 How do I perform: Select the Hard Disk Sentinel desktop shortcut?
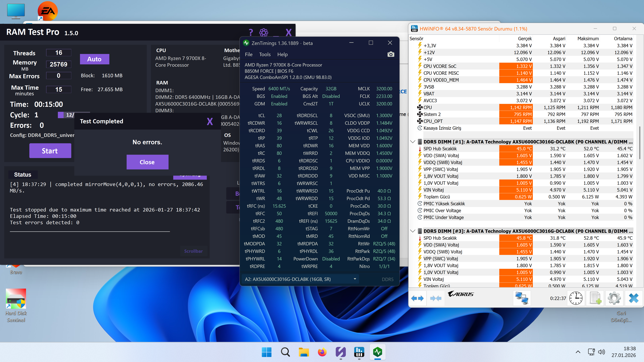tap(16, 305)
